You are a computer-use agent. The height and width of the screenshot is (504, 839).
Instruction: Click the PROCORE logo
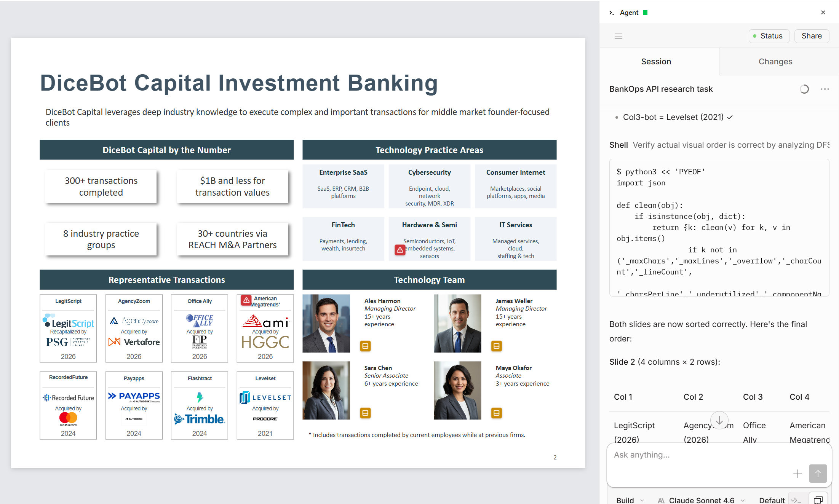tap(265, 419)
